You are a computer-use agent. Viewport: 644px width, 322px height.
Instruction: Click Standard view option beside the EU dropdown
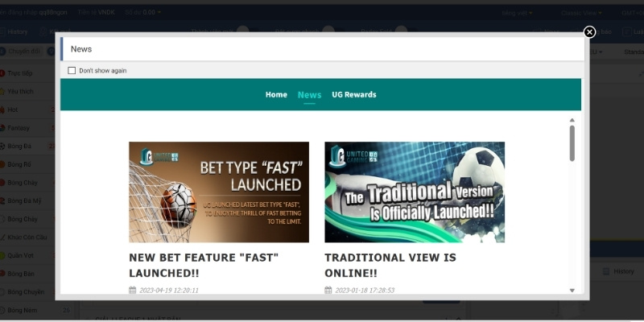[634, 52]
